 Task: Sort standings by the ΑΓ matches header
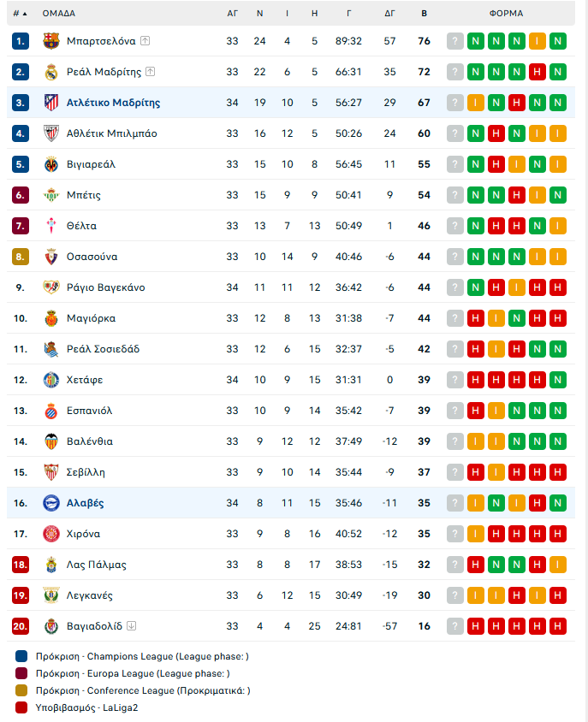pyautogui.click(x=232, y=14)
